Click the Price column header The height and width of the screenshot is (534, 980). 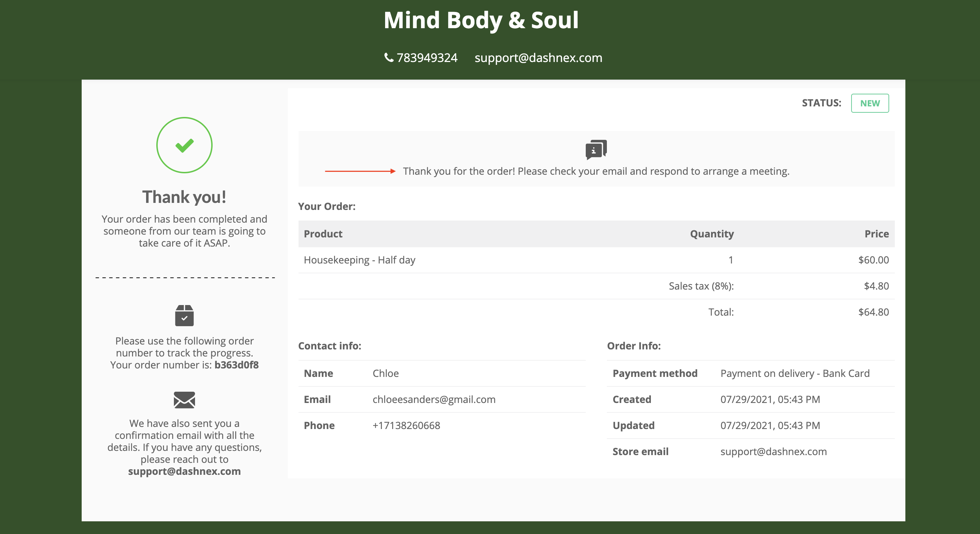point(876,234)
